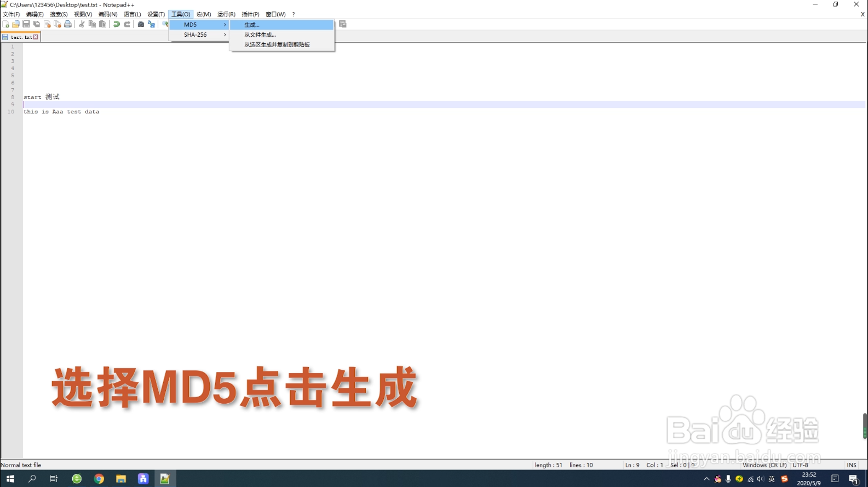Show hidden tray icons chevron
This screenshot has width=868, height=487.
(x=706, y=479)
